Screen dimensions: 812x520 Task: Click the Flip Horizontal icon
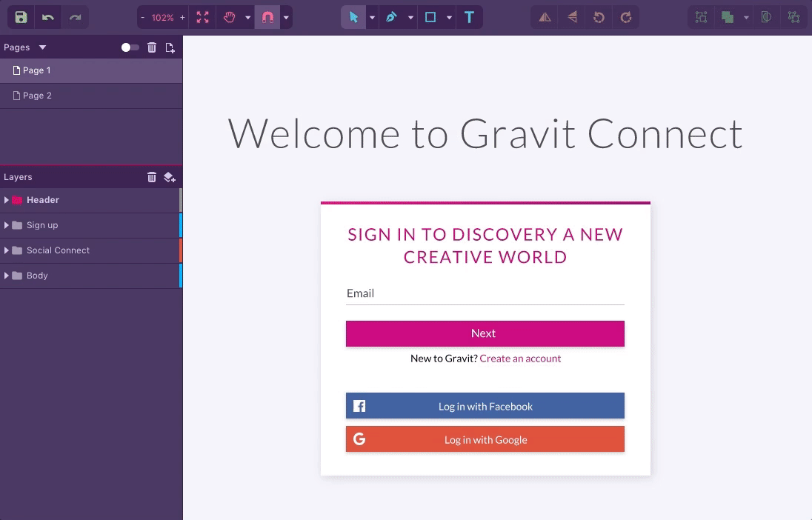pos(545,17)
